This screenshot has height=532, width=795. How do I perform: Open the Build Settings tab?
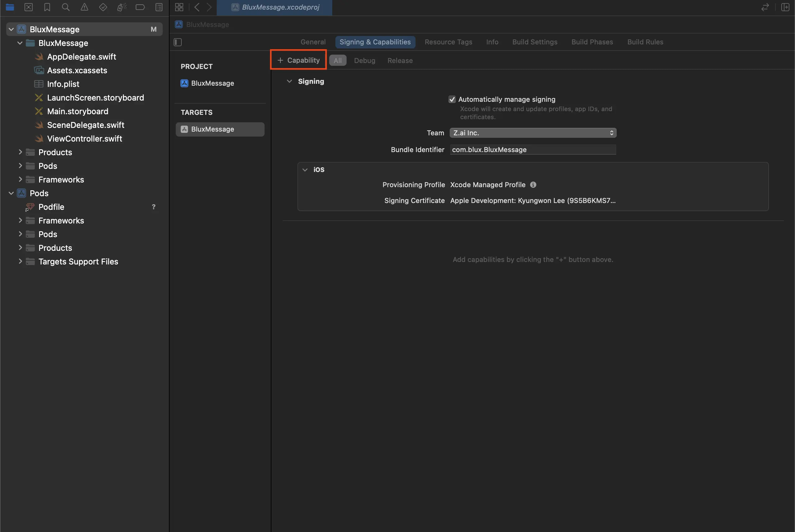[x=535, y=42]
